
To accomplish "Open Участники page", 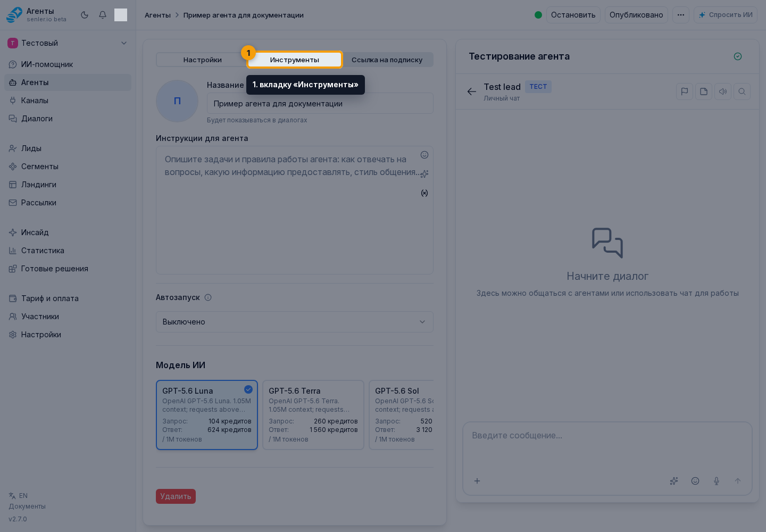I will [x=68, y=317].
